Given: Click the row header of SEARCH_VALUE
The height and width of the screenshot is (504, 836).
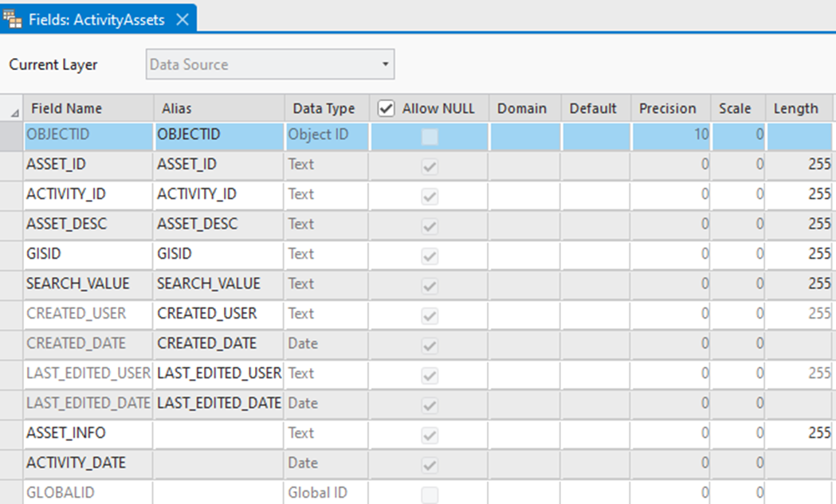Looking at the screenshot, I should click(11, 285).
